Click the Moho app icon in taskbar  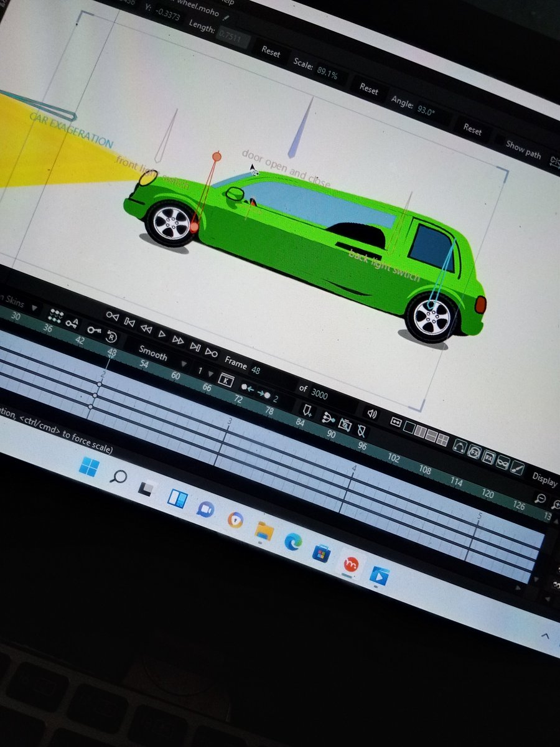351,565
